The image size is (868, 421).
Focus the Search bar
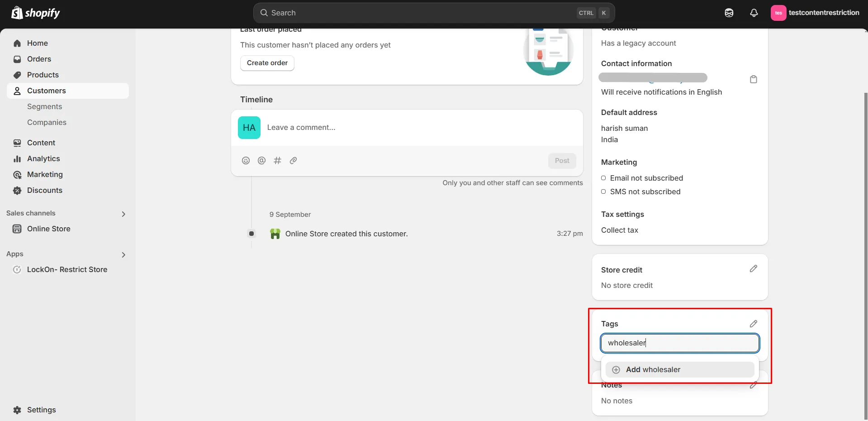(x=434, y=13)
